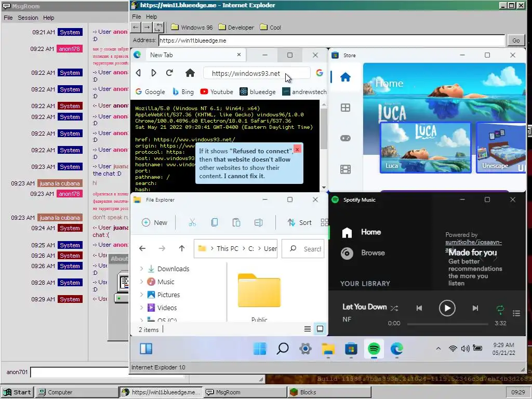Click the browser forward arrow in New Tab window

[x=154, y=73]
